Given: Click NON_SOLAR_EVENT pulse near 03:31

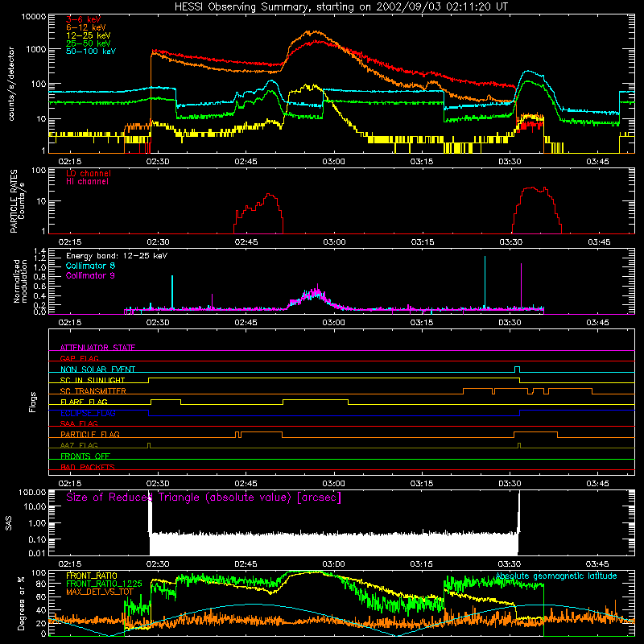Looking at the screenshot, I should [517, 369].
